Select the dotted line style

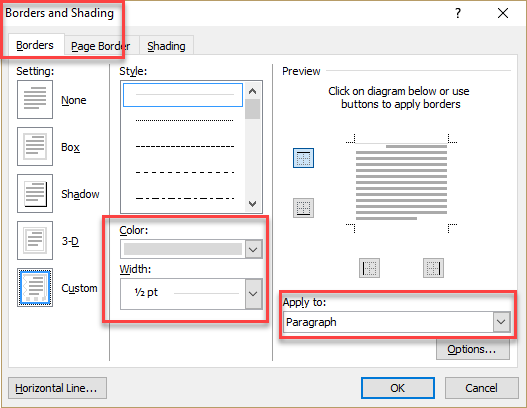tap(184, 120)
